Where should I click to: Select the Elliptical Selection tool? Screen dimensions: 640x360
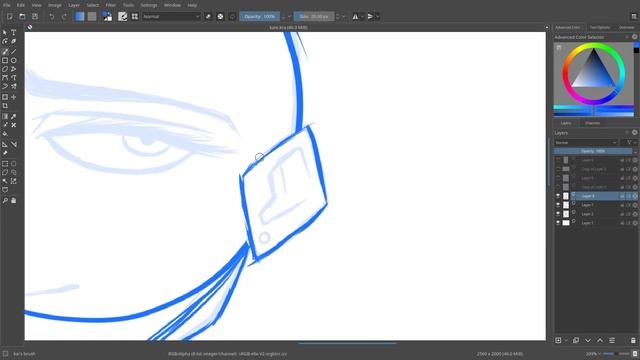coord(13,164)
